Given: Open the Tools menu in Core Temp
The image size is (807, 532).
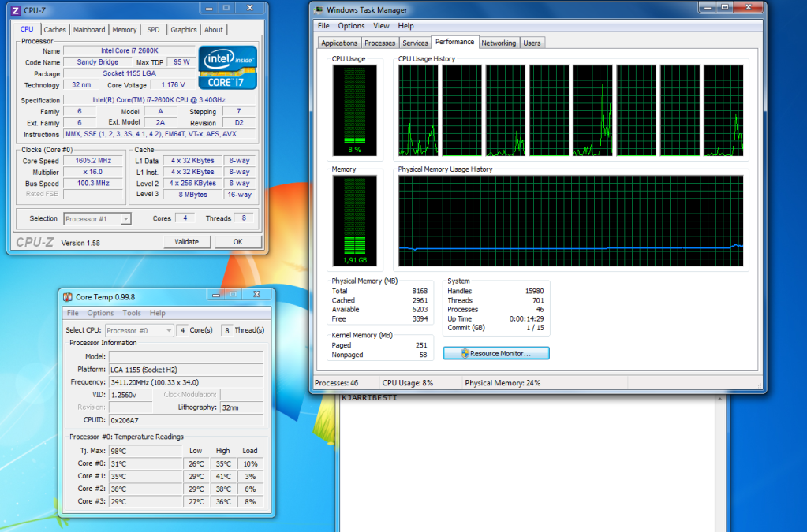Looking at the screenshot, I should (x=132, y=313).
